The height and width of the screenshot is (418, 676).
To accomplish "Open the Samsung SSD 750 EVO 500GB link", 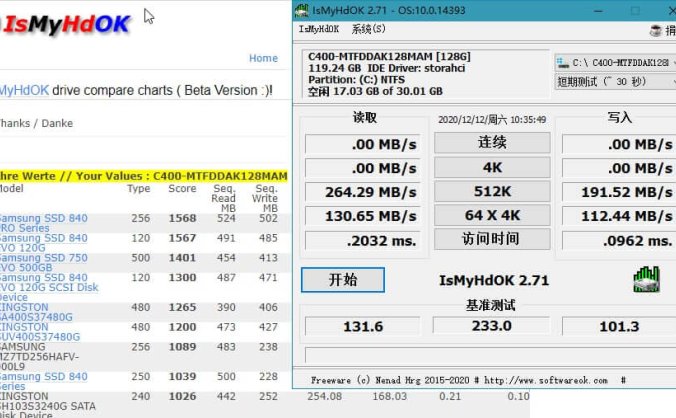I will point(43,262).
